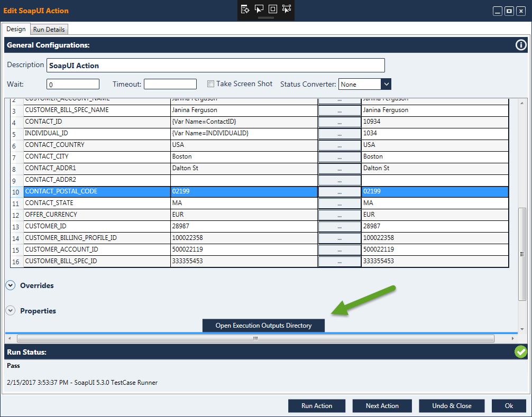The image size is (532, 417).
Task: Click the ellipsis button in CONTACT_COUNTRY row
Action: (x=340, y=145)
